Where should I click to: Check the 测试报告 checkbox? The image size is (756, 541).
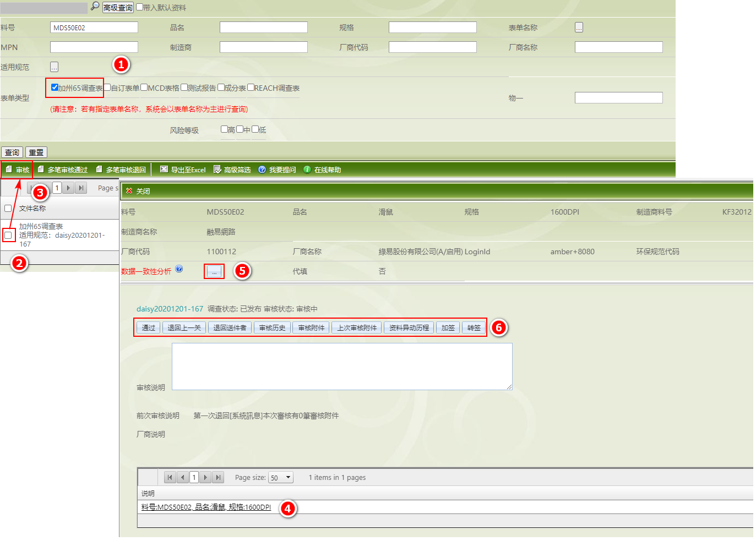click(x=184, y=87)
